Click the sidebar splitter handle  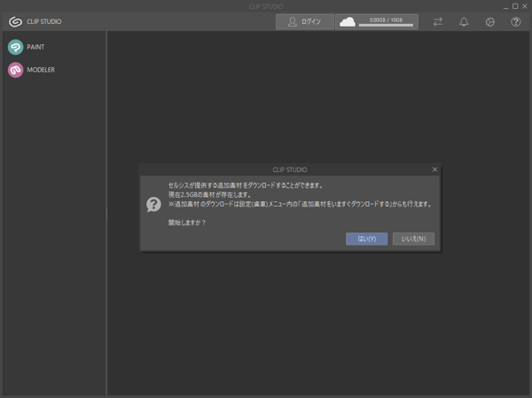(x=106, y=213)
